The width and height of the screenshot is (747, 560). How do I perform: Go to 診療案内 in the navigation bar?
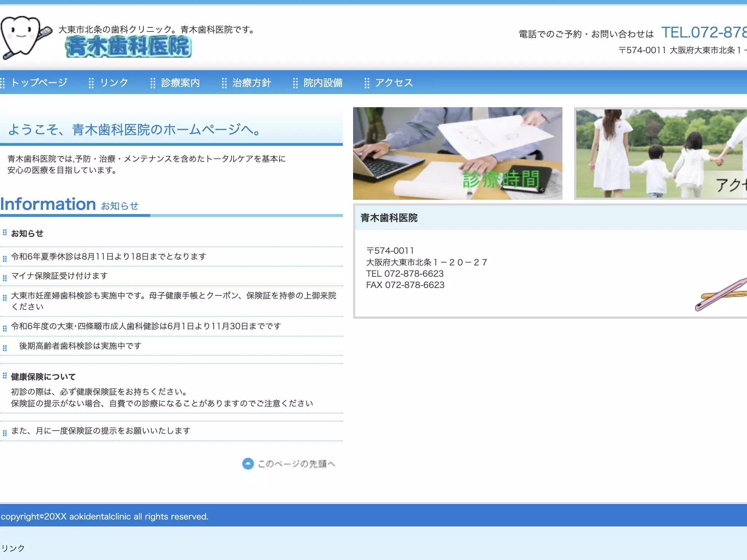pos(181,82)
